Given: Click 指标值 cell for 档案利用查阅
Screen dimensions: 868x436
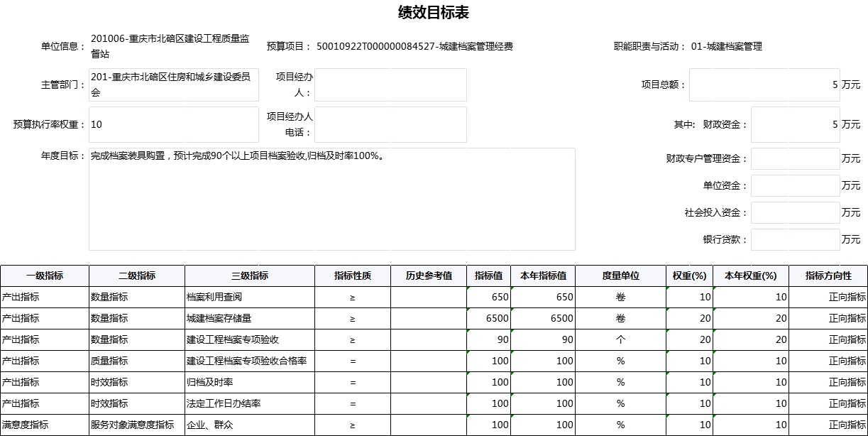Looking at the screenshot, I should pyautogui.click(x=489, y=297).
